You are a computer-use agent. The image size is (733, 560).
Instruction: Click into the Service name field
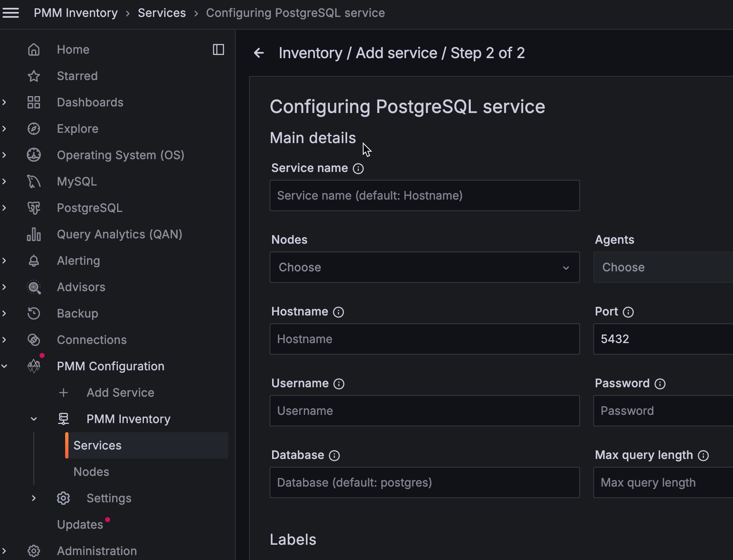tap(425, 195)
